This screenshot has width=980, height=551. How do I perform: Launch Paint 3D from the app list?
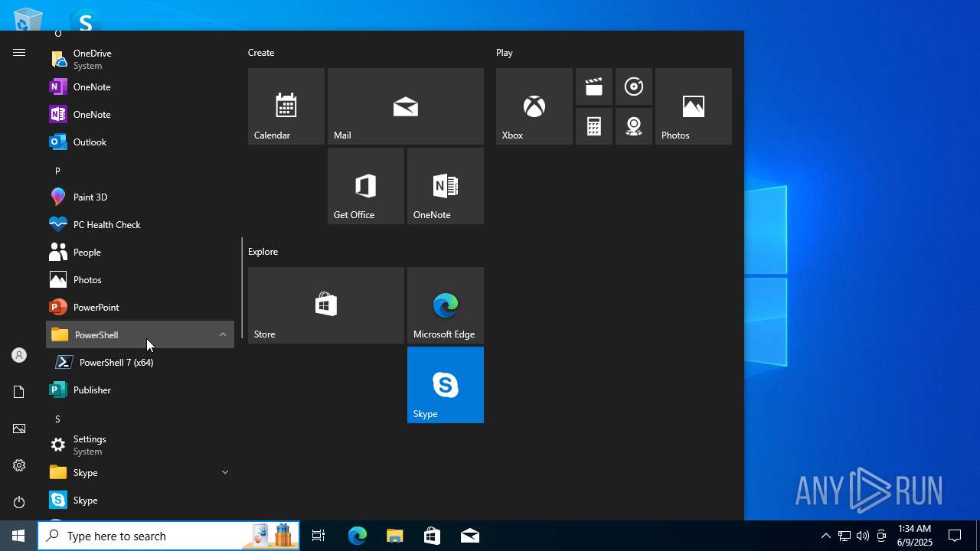(140, 197)
